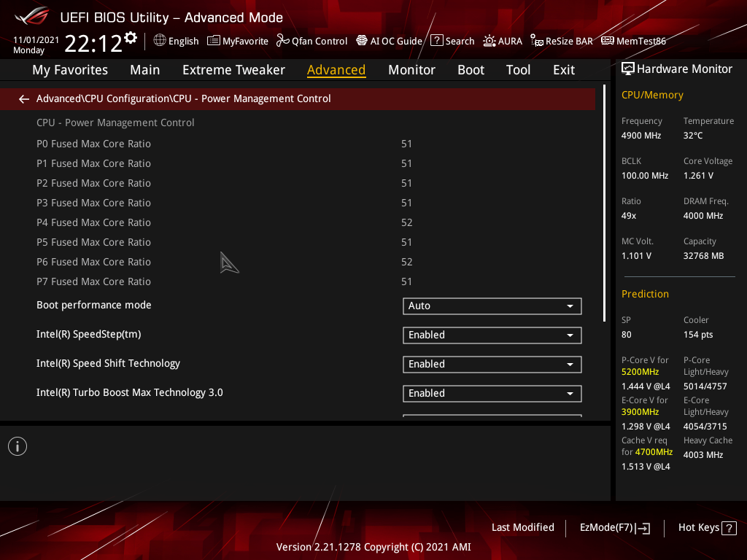Open Extreme Tweaker tab
This screenshot has height=560, width=747.
[x=233, y=70]
